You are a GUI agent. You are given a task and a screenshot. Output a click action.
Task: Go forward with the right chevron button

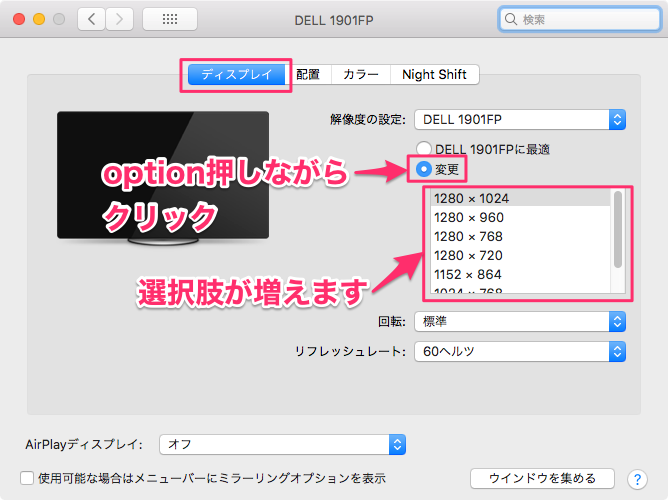[119, 19]
